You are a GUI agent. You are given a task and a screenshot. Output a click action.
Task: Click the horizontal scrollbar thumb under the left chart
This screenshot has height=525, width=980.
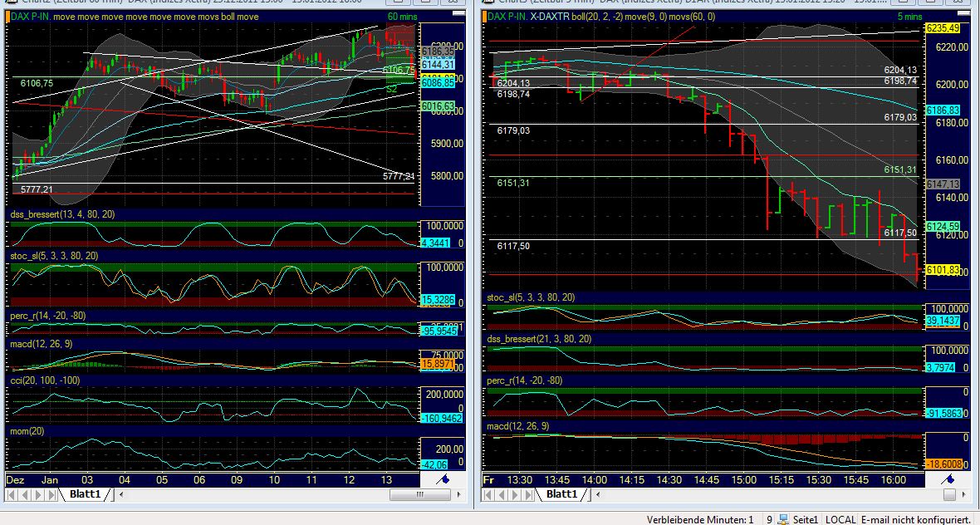coord(419,494)
